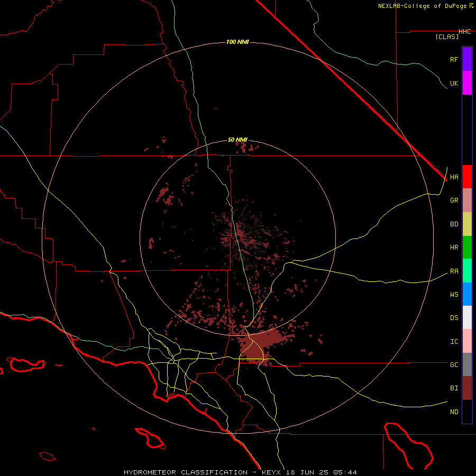
Task: Click the HHC product label
Action: [465, 32]
